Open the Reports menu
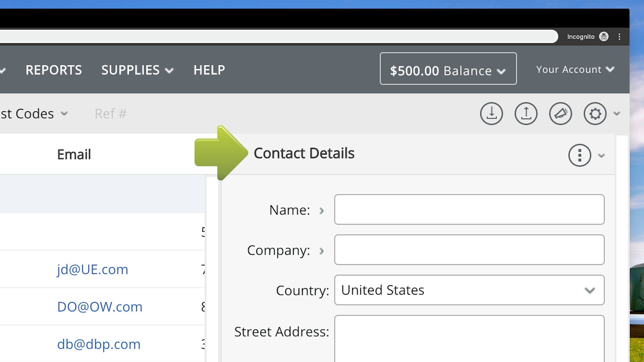The image size is (644, 362). tap(54, 70)
